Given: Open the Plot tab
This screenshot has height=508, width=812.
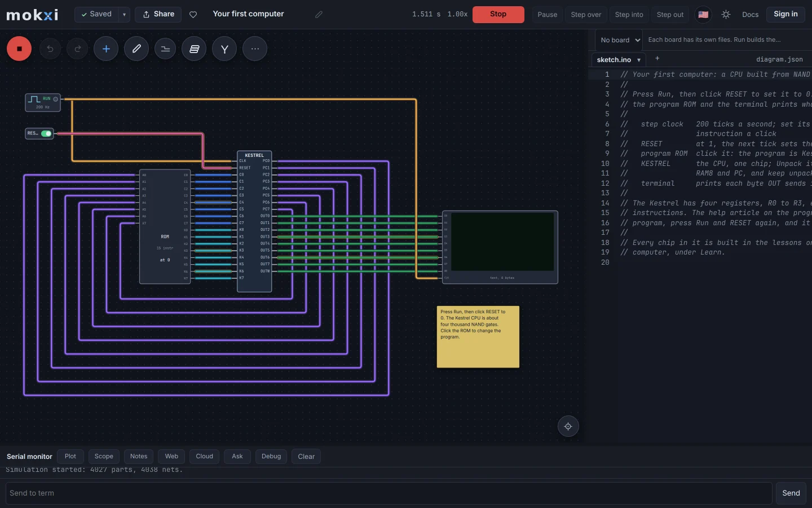Looking at the screenshot, I should click(x=70, y=457).
